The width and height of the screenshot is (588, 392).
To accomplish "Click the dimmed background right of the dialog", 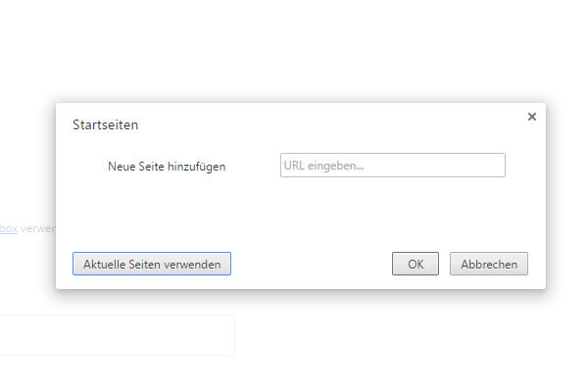I will coord(566,196).
